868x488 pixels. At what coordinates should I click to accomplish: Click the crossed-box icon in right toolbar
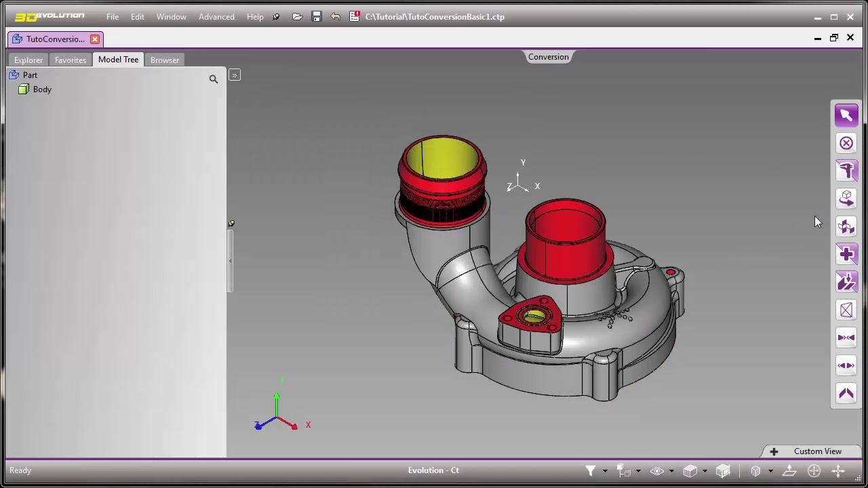click(846, 310)
